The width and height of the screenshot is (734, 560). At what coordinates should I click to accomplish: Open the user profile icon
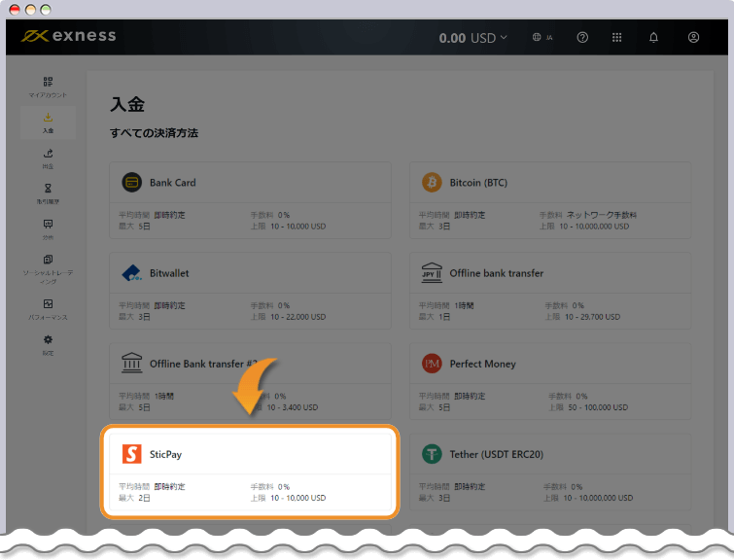[693, 38]
